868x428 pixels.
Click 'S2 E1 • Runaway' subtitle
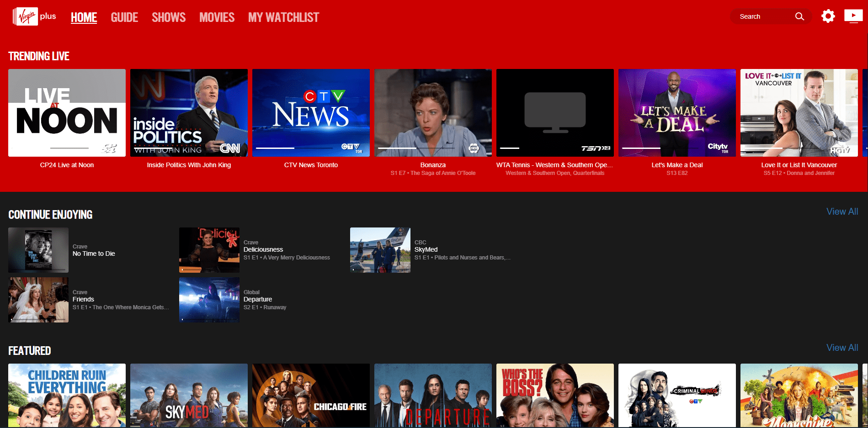[x=265, y=307]
